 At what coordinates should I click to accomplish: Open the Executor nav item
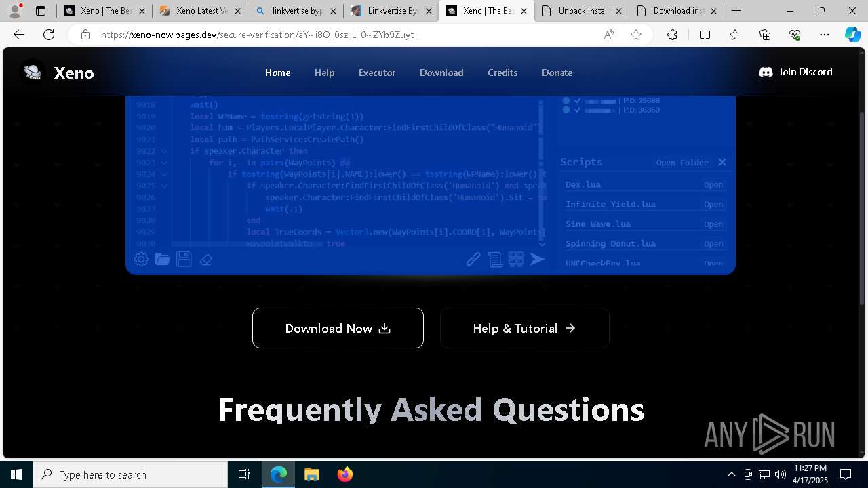pyautogui.click(x=377, y=73)
